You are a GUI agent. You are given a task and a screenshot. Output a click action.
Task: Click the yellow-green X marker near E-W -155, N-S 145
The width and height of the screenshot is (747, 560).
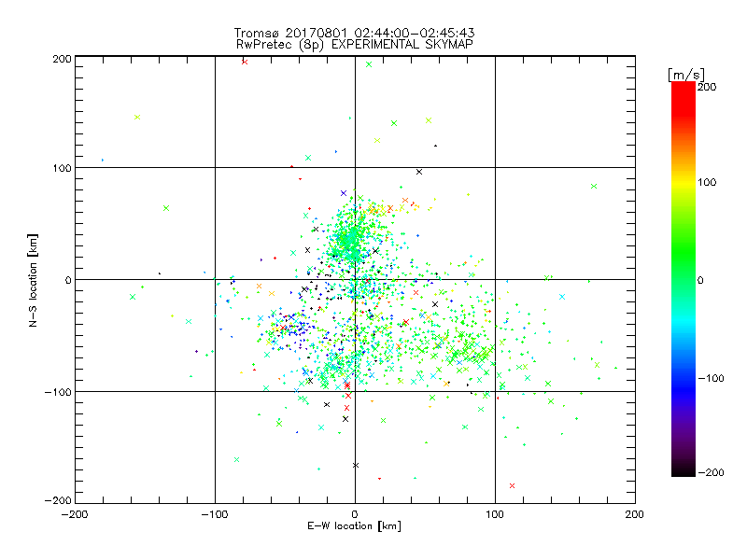(137, 118)
